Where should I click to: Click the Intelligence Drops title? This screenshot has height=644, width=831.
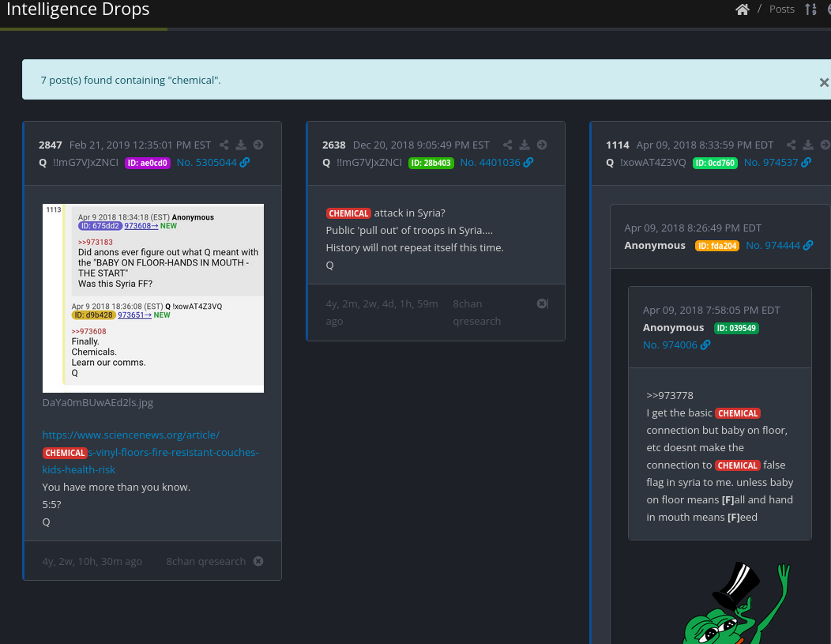click(78, 9)
